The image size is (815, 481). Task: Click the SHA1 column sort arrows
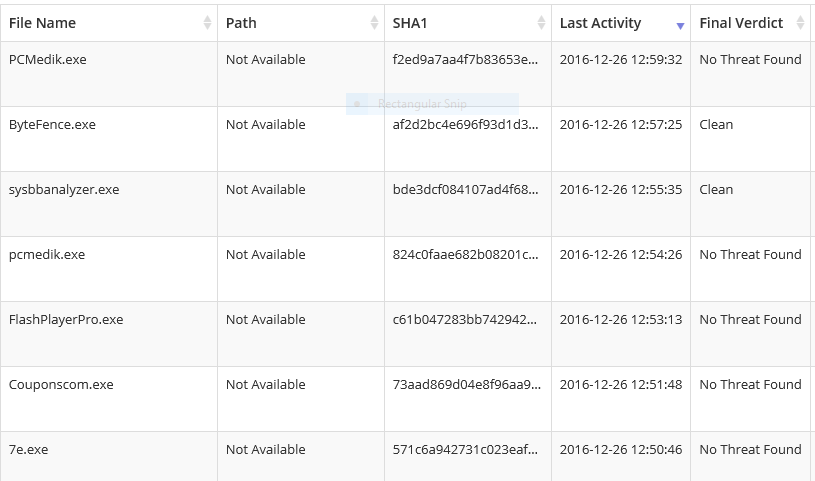tap(541, 23)
